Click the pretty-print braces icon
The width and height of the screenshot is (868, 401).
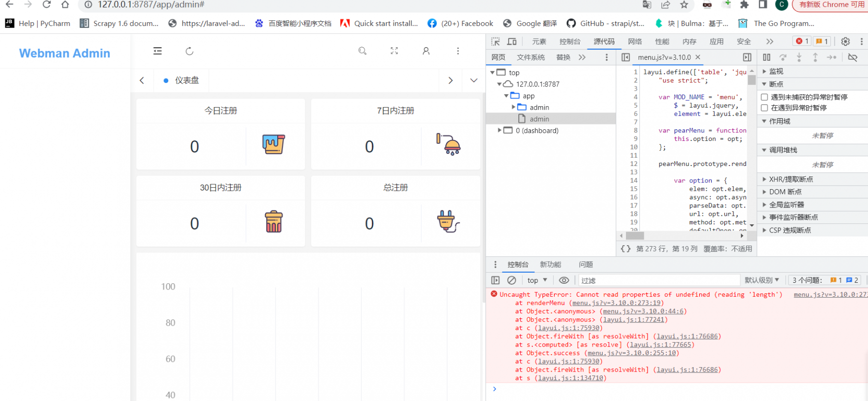pos(625,249)
